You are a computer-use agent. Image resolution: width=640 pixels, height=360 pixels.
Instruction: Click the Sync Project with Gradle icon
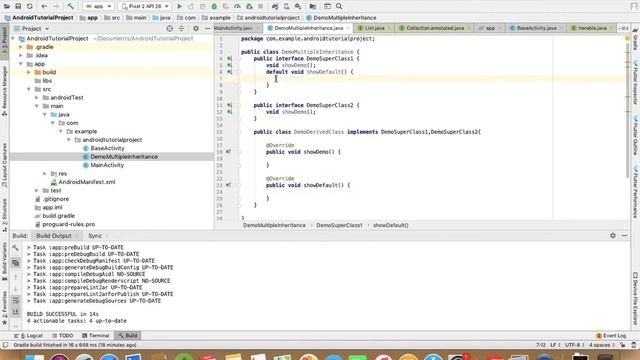click(275, 7)
